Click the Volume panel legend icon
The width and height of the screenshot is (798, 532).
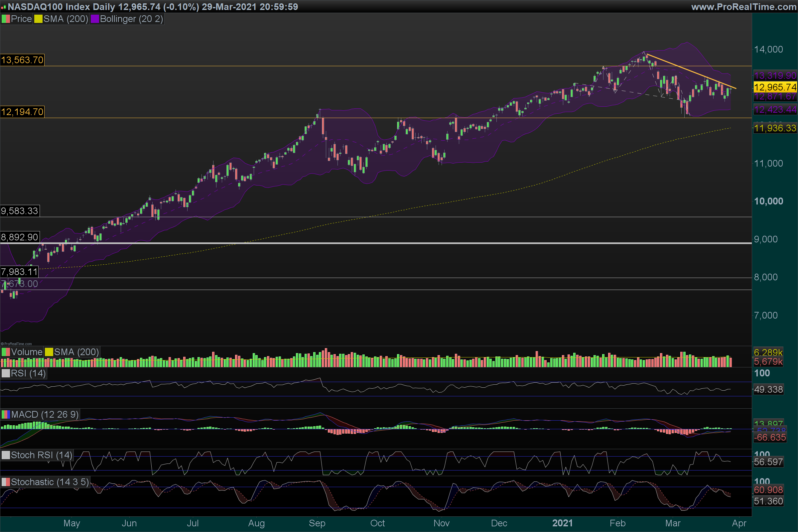(6, 352)
